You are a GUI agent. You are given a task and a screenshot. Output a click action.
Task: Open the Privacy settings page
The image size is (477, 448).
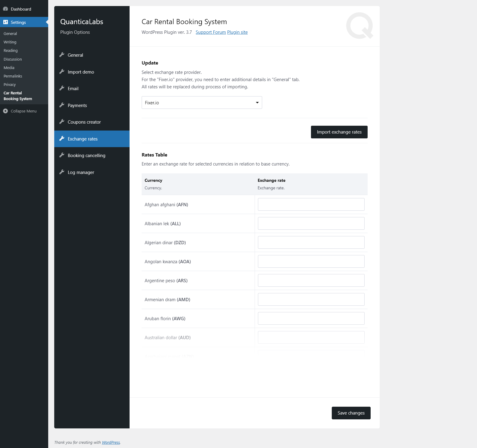[x=10, y=84]
